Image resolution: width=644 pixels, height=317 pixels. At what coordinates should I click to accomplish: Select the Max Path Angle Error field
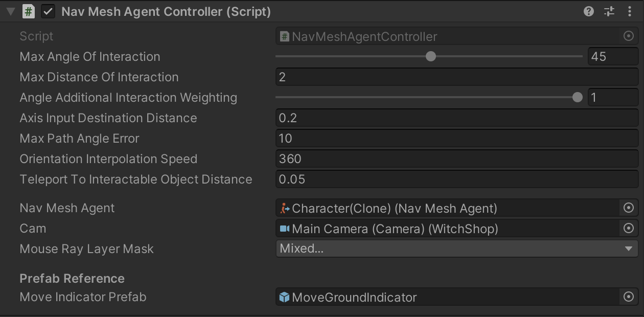point(456,139)
